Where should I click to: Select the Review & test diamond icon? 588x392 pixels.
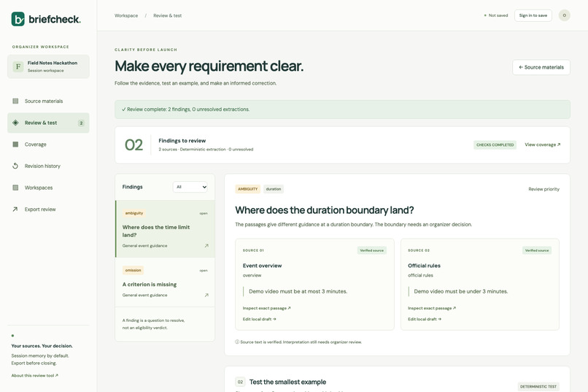pyautogui.click(x=15, y=123)
